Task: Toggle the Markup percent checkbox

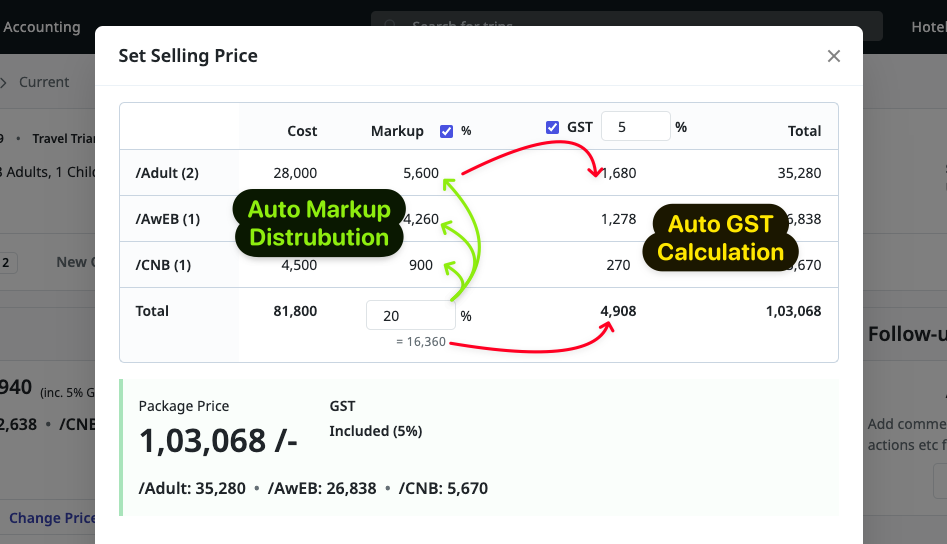Action: (x=446, y=131)
